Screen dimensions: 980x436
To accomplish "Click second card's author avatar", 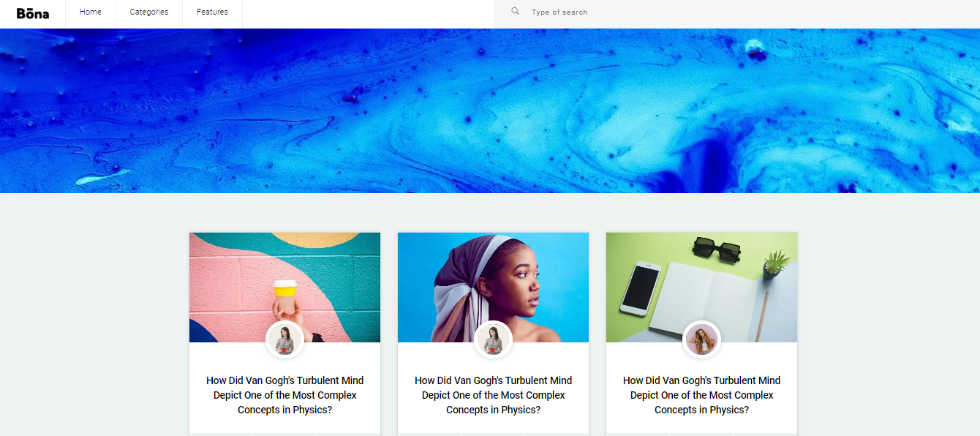I will (494, 340).
